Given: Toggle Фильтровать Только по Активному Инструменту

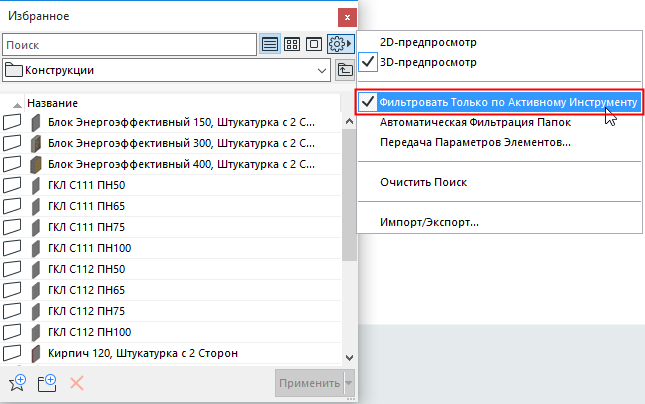Looking at the screenshot, I should [499, 102].
